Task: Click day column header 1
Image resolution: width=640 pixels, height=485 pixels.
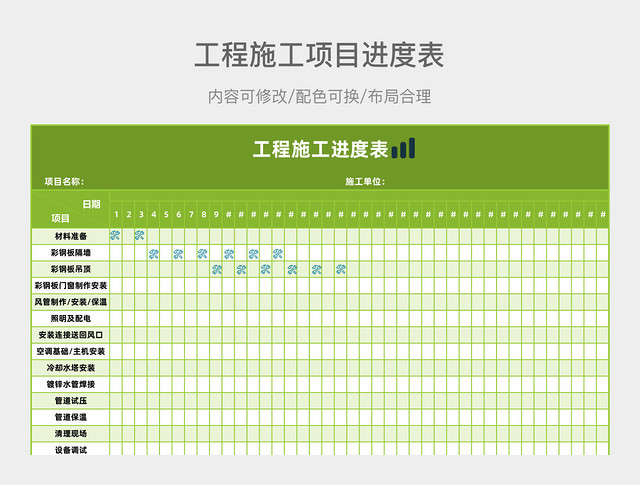Action: 116,214
